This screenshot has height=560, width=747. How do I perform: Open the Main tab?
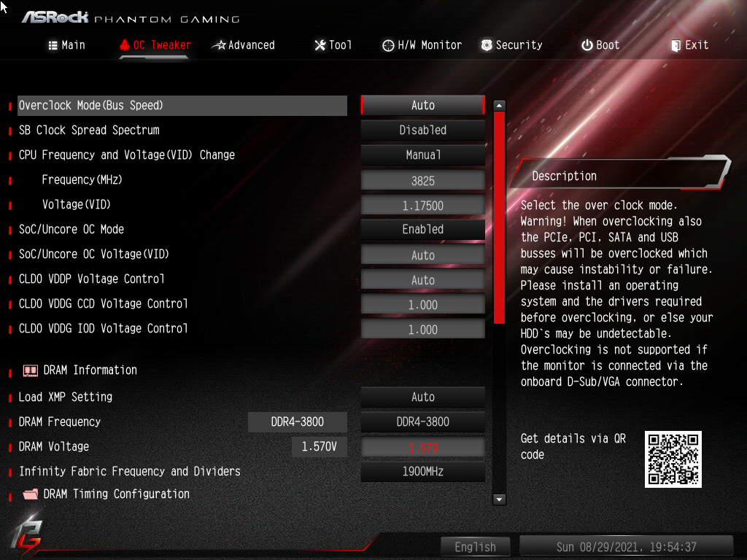(66, 45)
